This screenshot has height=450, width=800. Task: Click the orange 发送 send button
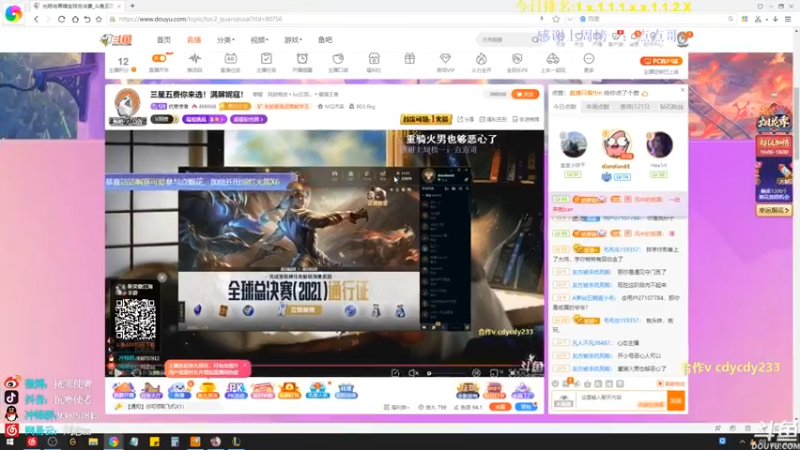pos(676,401)
